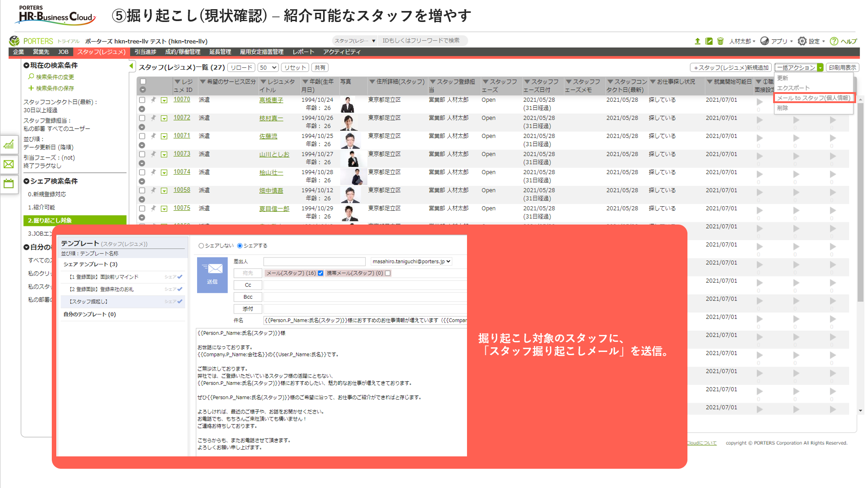Image resolution: width=868 pixels, height=488 pixels.
Task: Open the calendar icon in left sidebar
Action: point(9,184)
